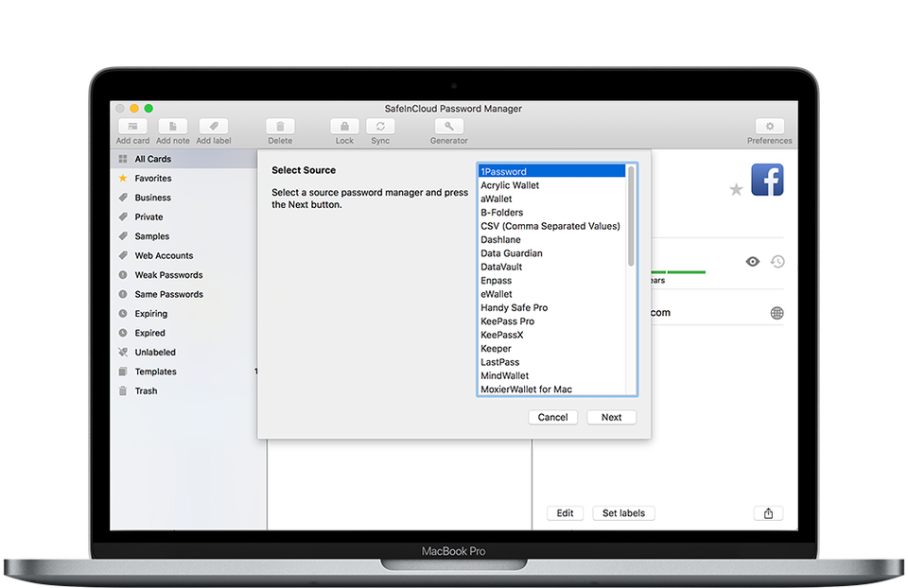Screen dimensions: 908x588
Task: Select eWallet in source list
Action: point(551,294)
